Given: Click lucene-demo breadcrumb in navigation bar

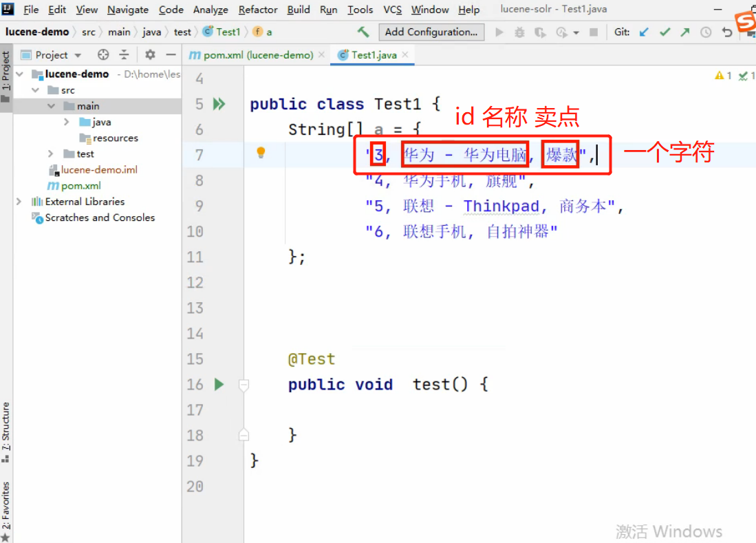Looking at the screenshot, I should pyautogui.click(x=37, y=32).
